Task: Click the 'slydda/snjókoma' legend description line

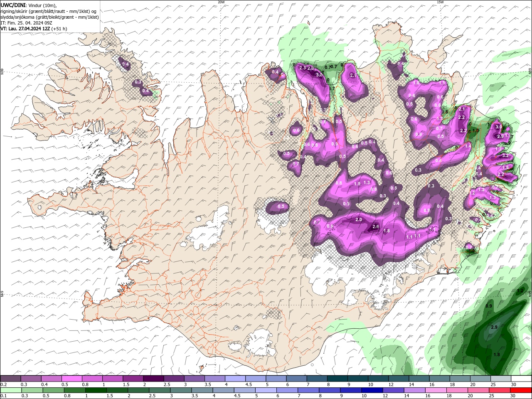Action: click(49, 17)
